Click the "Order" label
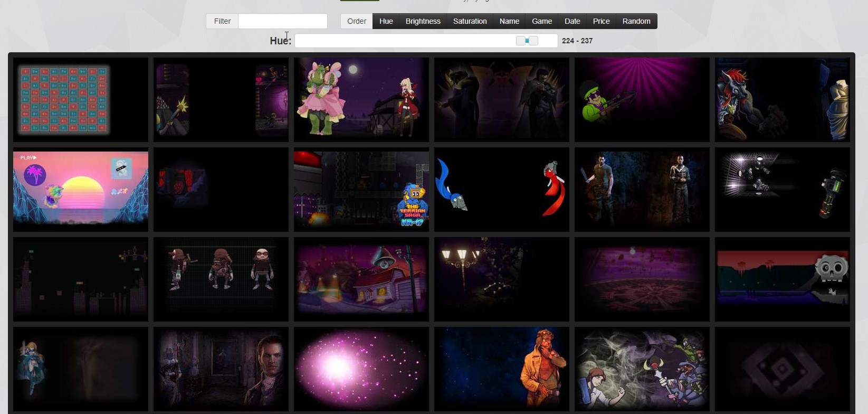This screenshot has width=868, height=414. (357, 21)
